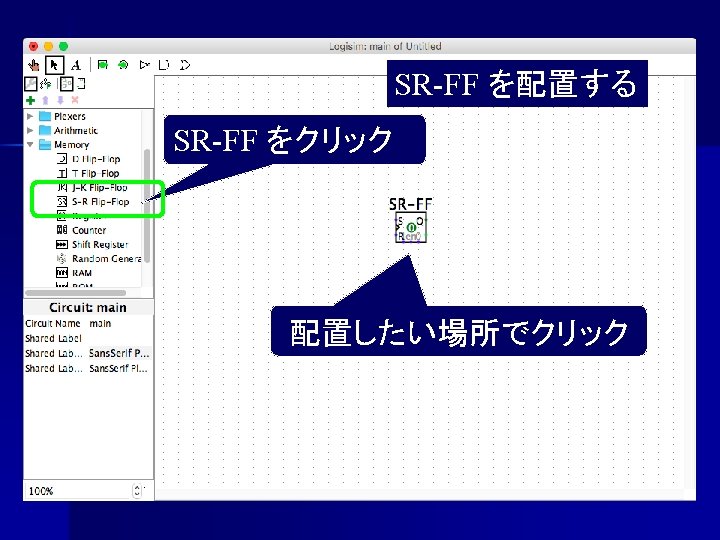The height and width of the screenshot is (540, 720).
Task: Click the move-up arrow icon
Action: (45, 100)
